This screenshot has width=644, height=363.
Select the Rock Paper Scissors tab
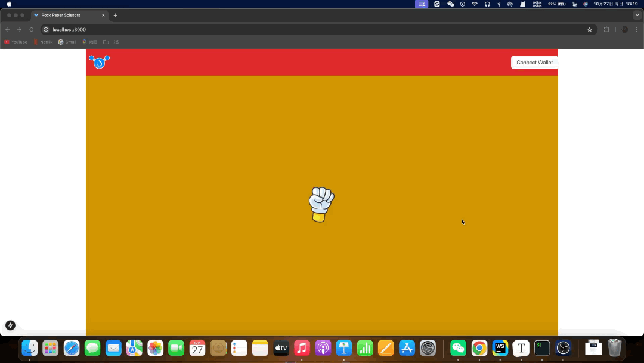point(70,15)
